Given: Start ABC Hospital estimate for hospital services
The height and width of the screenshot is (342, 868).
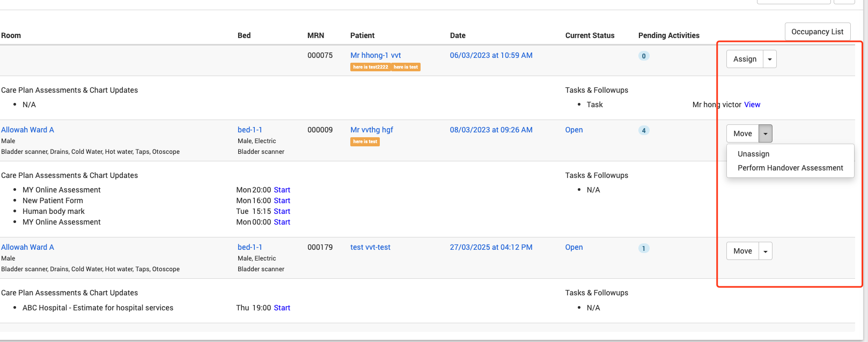Looking at the screenshot, I should pyautogui.click(x=282, y=308).
